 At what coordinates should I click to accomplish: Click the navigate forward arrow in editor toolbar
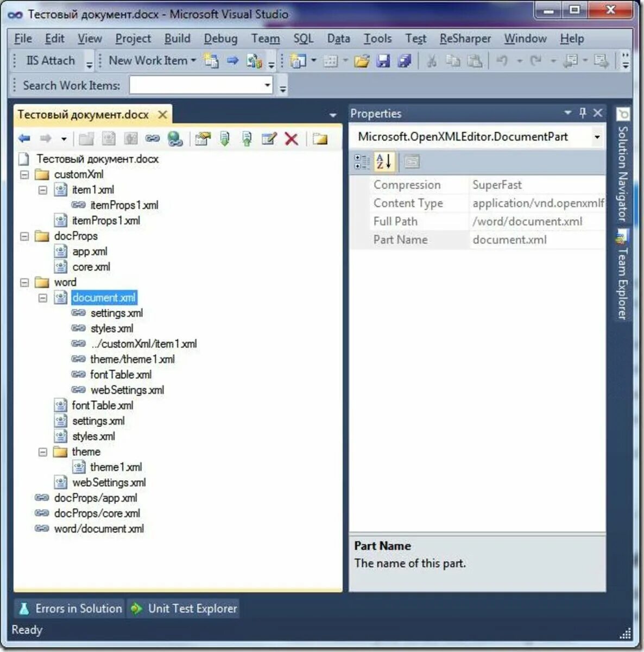pyautogui.click(x=46, y=139)
